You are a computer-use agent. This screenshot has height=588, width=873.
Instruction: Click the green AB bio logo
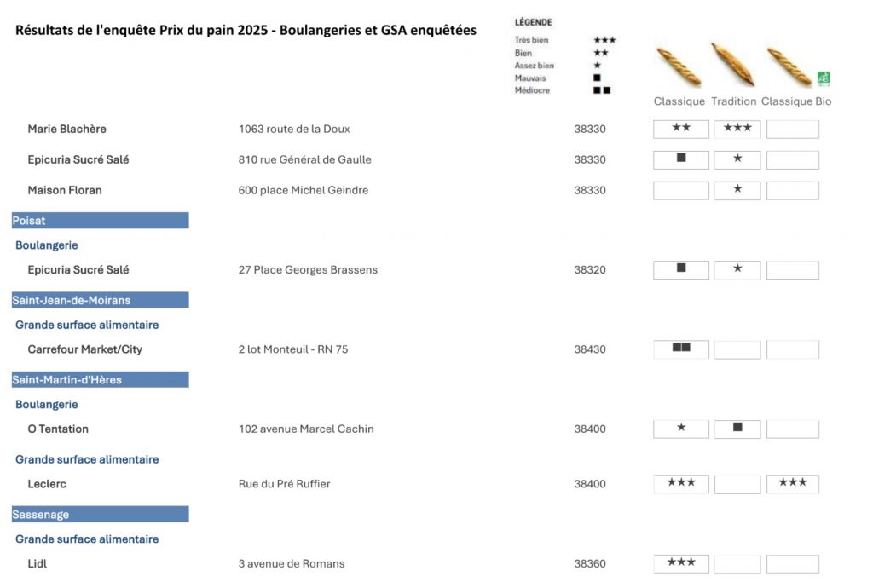coord(824,79)
